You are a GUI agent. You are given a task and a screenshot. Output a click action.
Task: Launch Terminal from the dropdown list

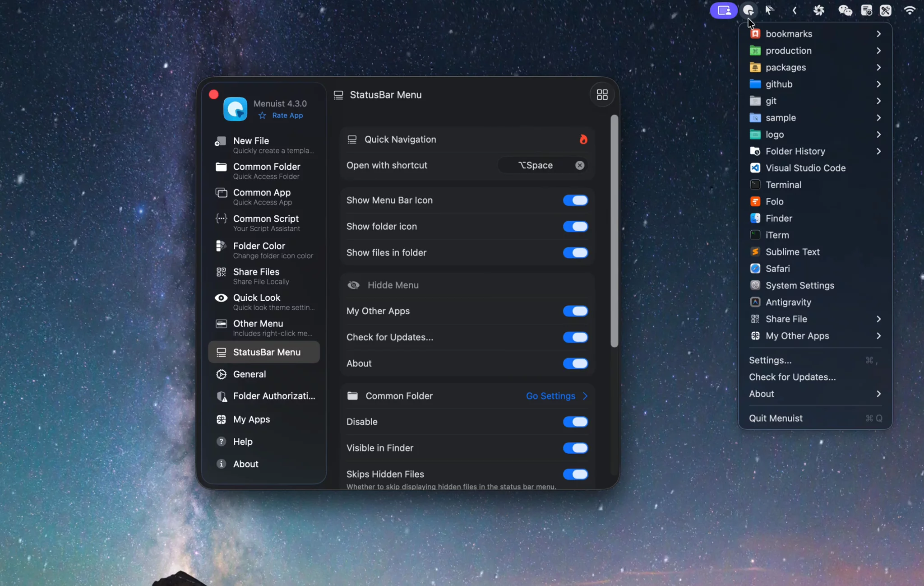point(785,184)
